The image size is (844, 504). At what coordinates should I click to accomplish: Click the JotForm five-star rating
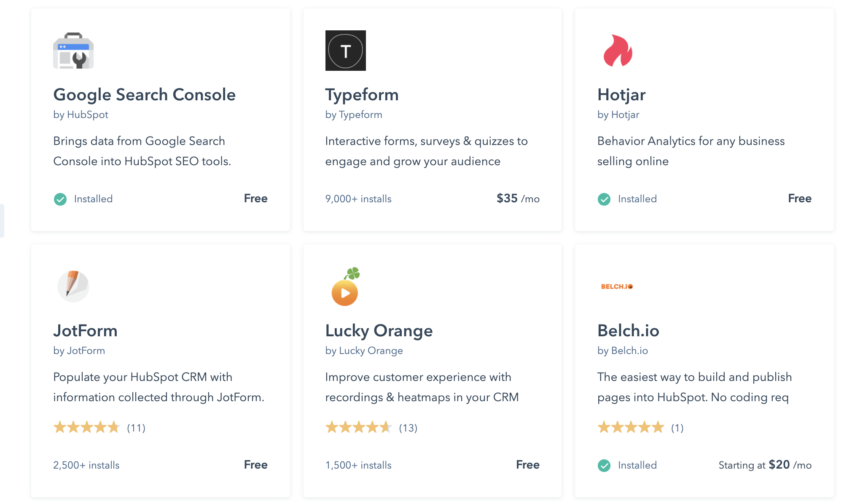click(86, 427)
